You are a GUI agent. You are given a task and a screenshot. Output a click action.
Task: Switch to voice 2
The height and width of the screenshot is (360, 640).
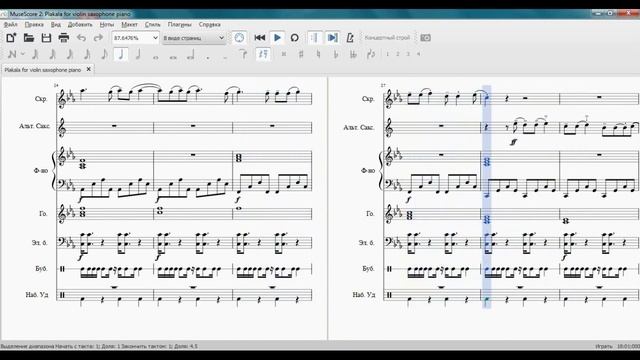(x=398, y=54)
